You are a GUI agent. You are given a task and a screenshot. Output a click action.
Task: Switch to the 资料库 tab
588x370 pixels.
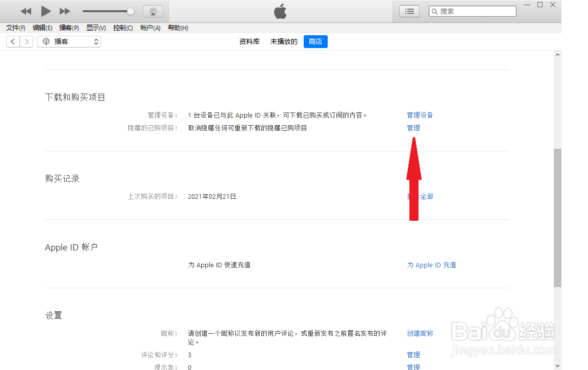pos(250,42)
